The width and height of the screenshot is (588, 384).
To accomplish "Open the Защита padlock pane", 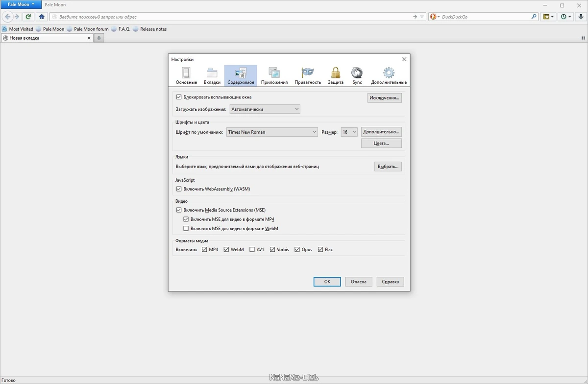I will point(336,76).
